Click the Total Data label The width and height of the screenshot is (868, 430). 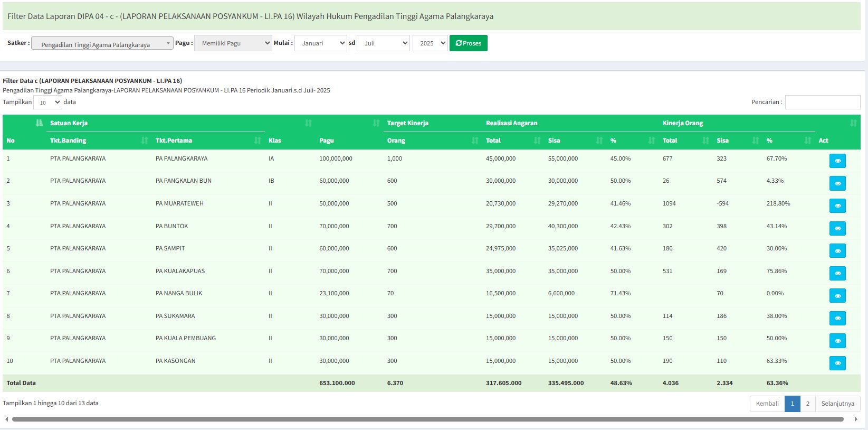tap(21, 383)
